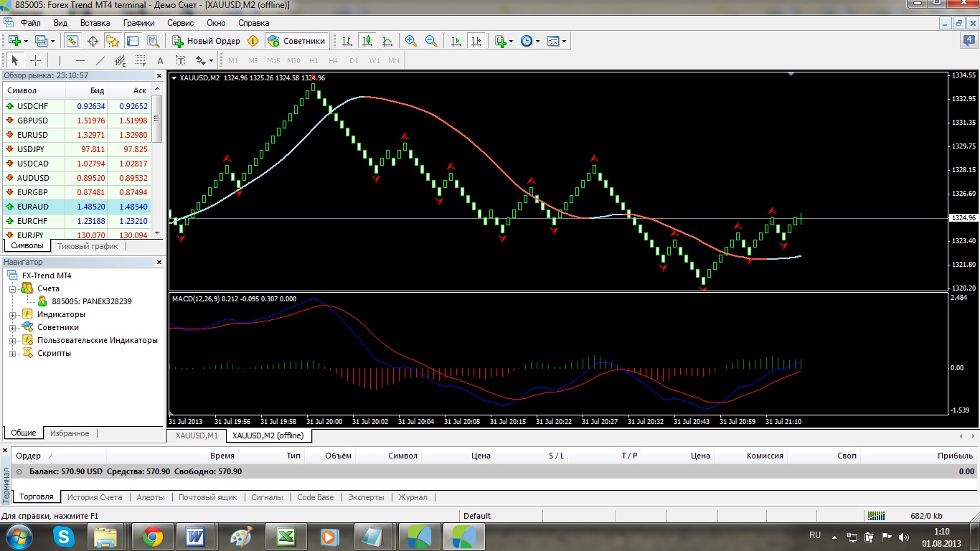Select the equidistant channel tool
Viewport: 980px width, 551px height.
tap(120, 61)
